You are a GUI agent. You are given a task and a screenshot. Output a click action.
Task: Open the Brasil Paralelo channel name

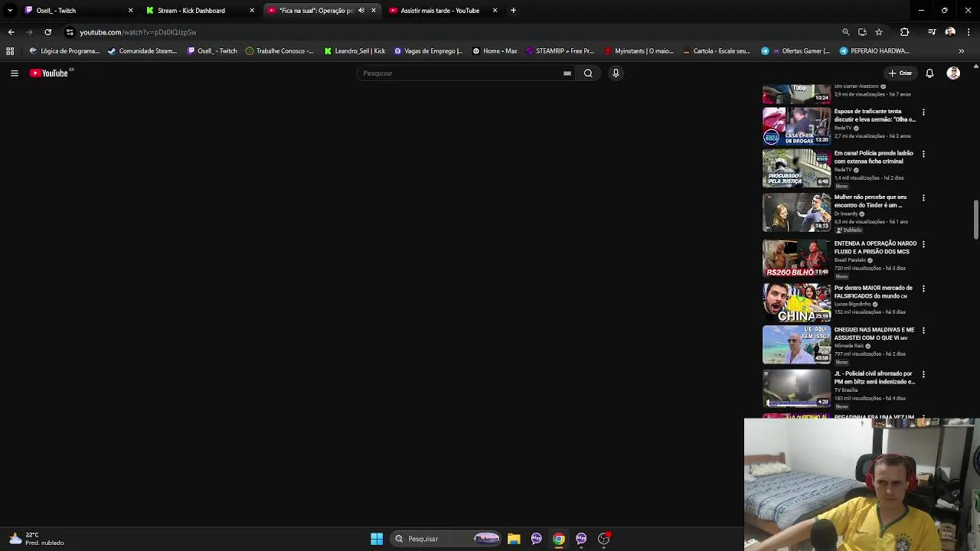point(850,260)
